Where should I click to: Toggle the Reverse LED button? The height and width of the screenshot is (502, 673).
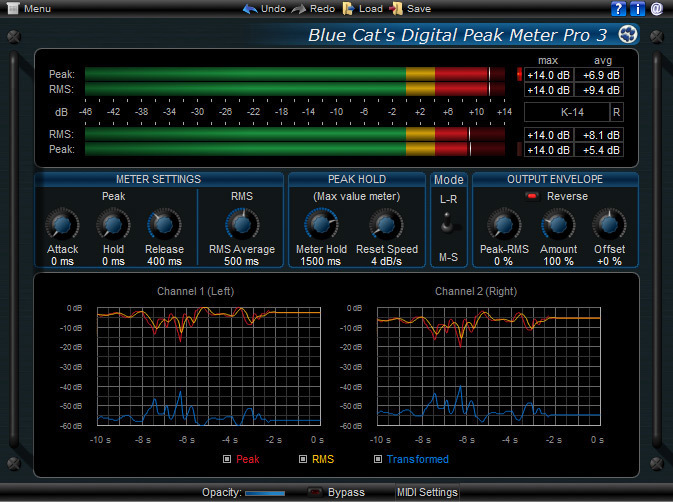pyautogui.click(x=532, y=197)
